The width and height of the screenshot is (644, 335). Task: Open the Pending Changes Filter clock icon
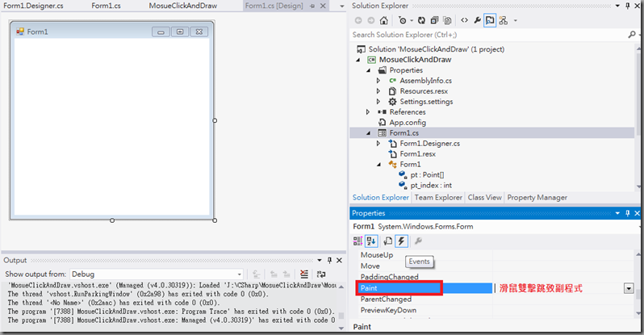[403, 20]
